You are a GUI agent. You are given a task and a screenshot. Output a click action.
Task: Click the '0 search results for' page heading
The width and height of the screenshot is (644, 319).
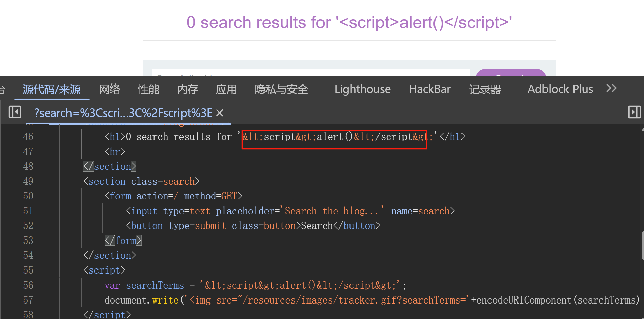coord(349,23)
